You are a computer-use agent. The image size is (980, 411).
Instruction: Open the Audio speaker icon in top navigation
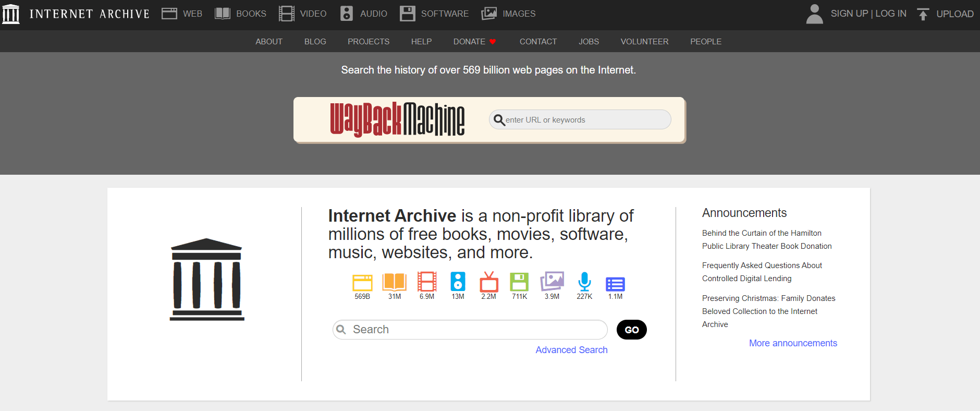point(347,14)
